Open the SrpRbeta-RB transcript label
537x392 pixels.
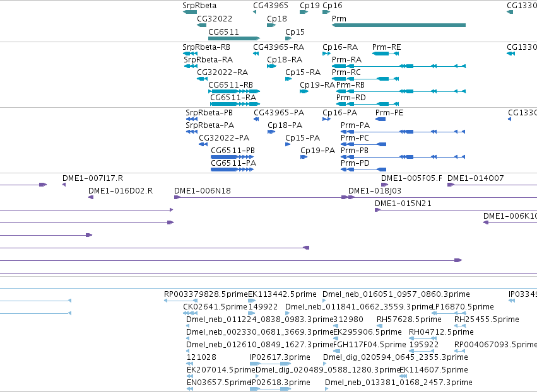click(x=206, y=47)
